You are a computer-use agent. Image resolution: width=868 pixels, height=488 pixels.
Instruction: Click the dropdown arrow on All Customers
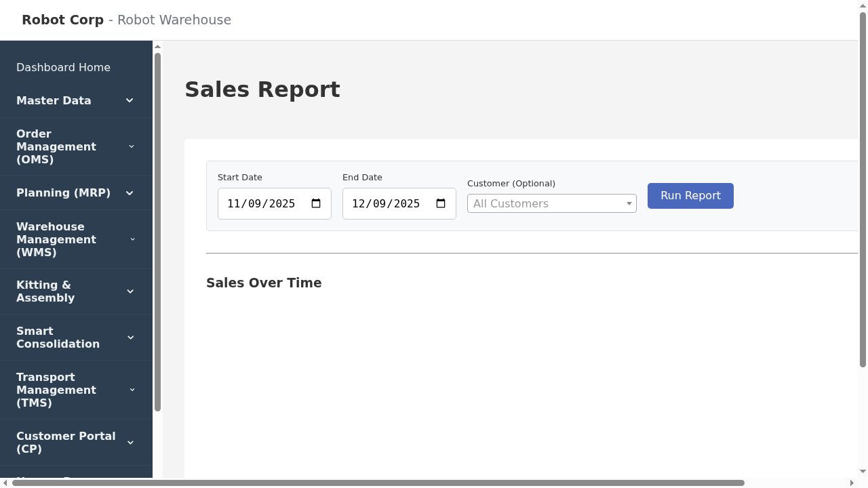628,203
